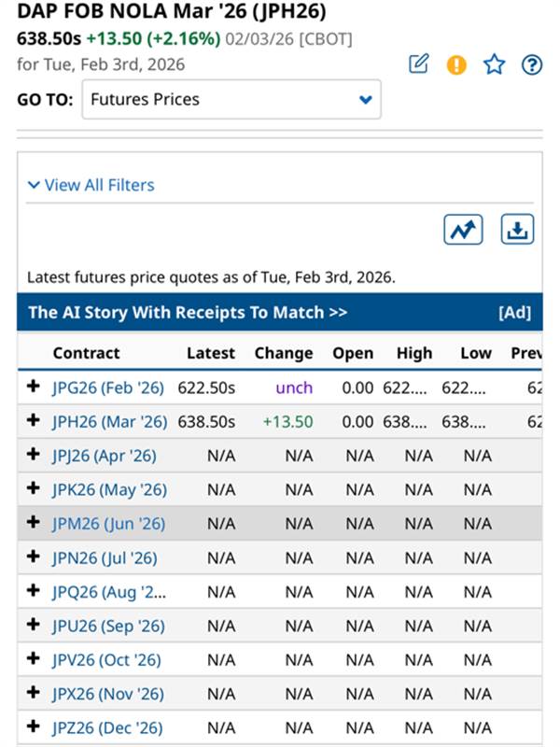Open the help question mark icon

pyautogui.click(x=531, y=64)
